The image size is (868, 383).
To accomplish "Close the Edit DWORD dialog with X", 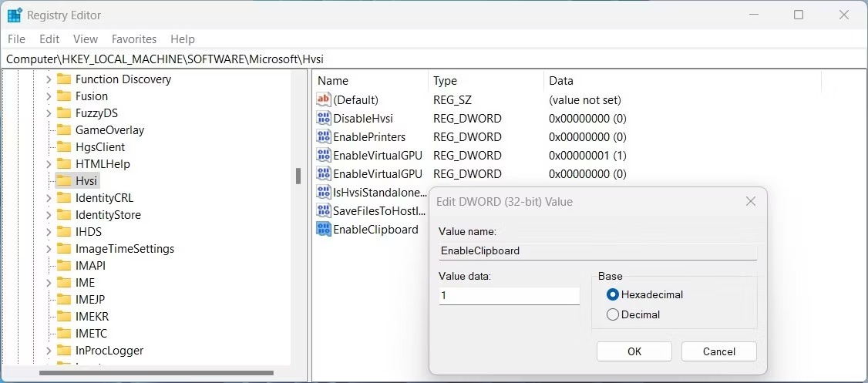I will click(751, 201).
